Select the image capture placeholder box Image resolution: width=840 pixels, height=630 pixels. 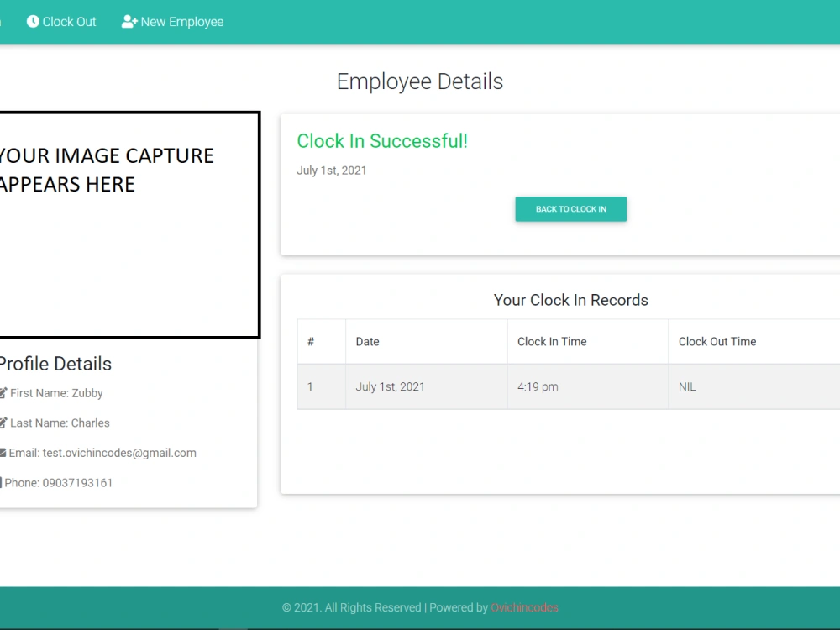tap(129, 225)
